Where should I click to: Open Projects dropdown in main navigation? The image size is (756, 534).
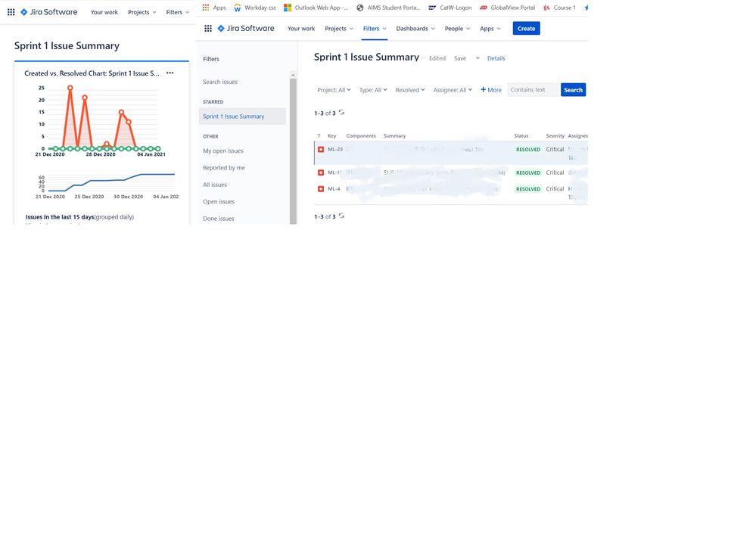(x=339, y=29)
